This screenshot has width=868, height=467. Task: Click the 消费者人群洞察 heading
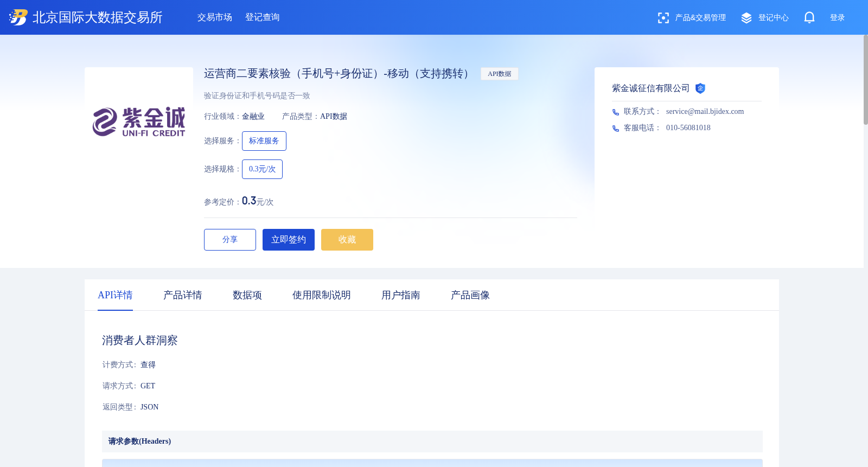pos(140,341)
